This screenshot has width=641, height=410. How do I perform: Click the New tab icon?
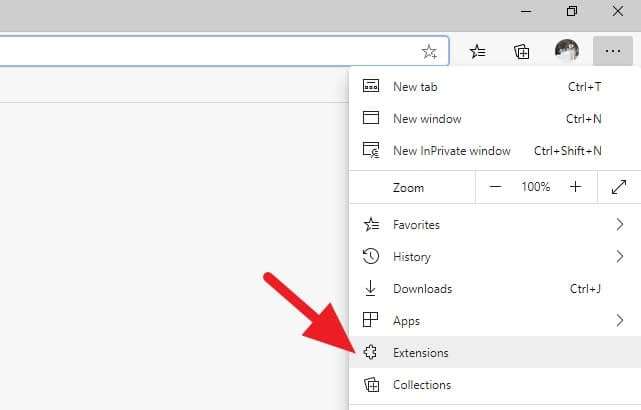(371, 86)
